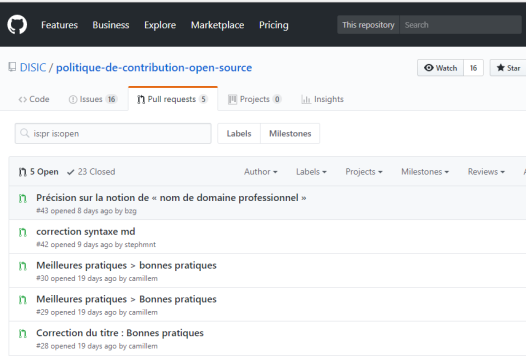Show the 23 Closed pull requests
The image size is (526, 362).
(x=91, y=172)
